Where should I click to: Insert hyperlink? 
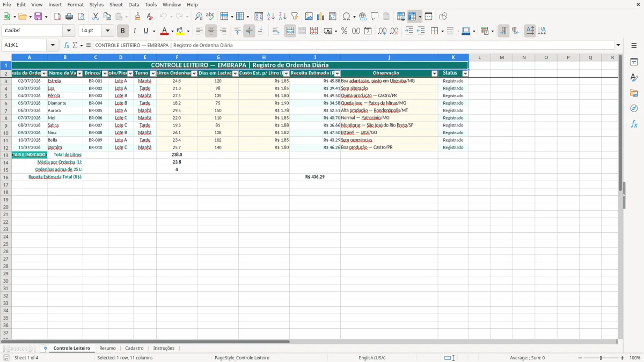pos(363,17)
